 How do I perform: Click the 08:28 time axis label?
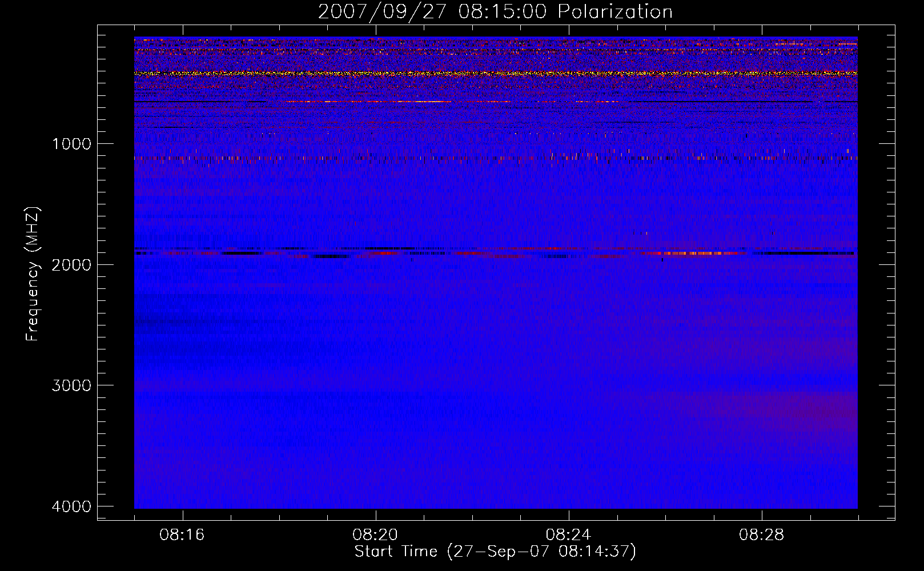coord(761,535)
